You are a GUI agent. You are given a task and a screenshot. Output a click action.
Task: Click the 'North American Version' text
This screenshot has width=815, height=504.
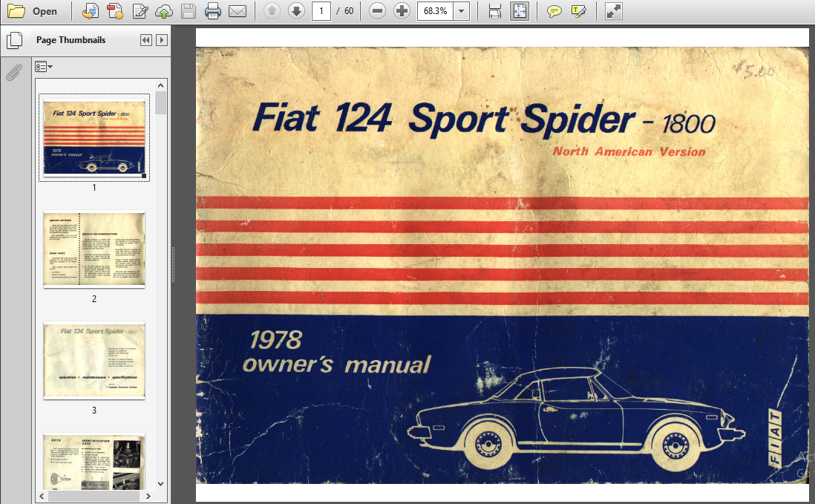[x=629, y=151]
